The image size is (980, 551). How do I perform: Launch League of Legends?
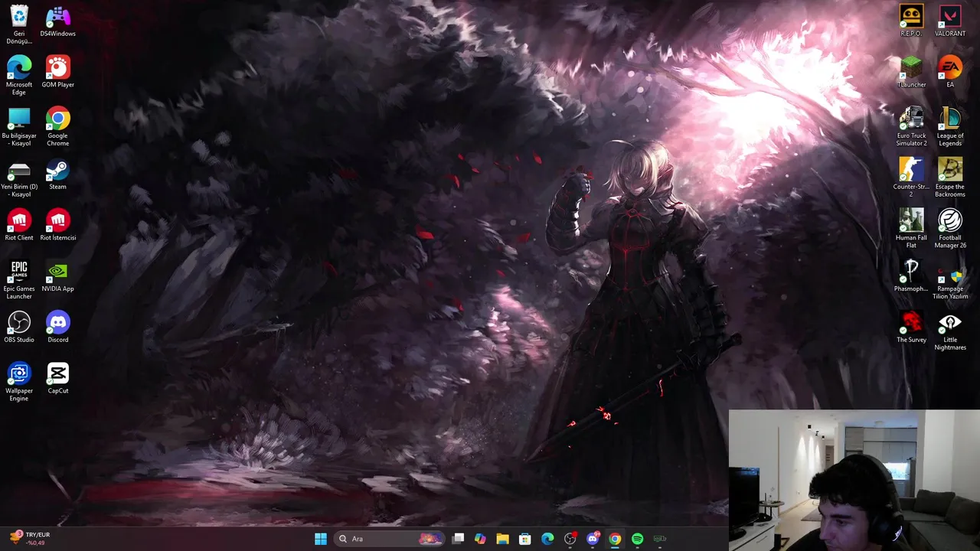tap(950, 126)
